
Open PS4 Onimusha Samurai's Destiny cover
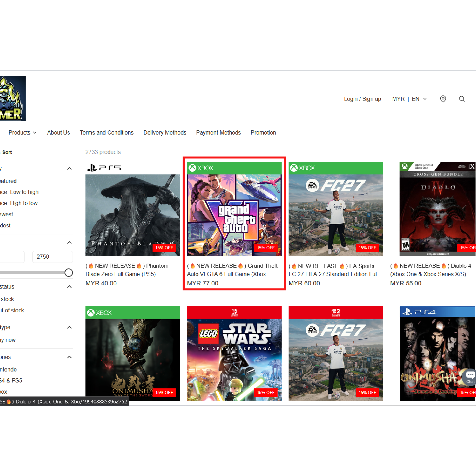click(437, 353)
